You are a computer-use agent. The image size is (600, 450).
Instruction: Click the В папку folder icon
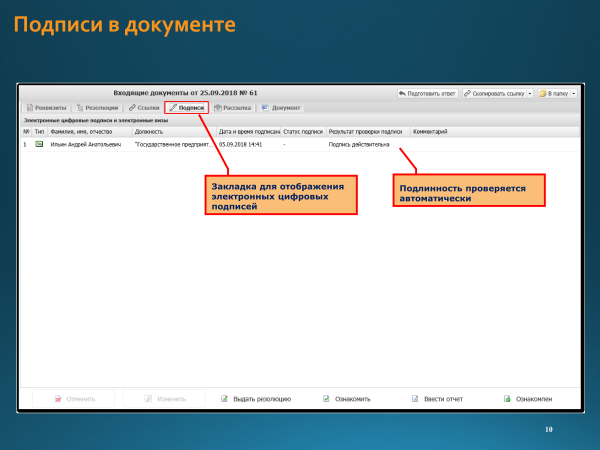(543, 93)
